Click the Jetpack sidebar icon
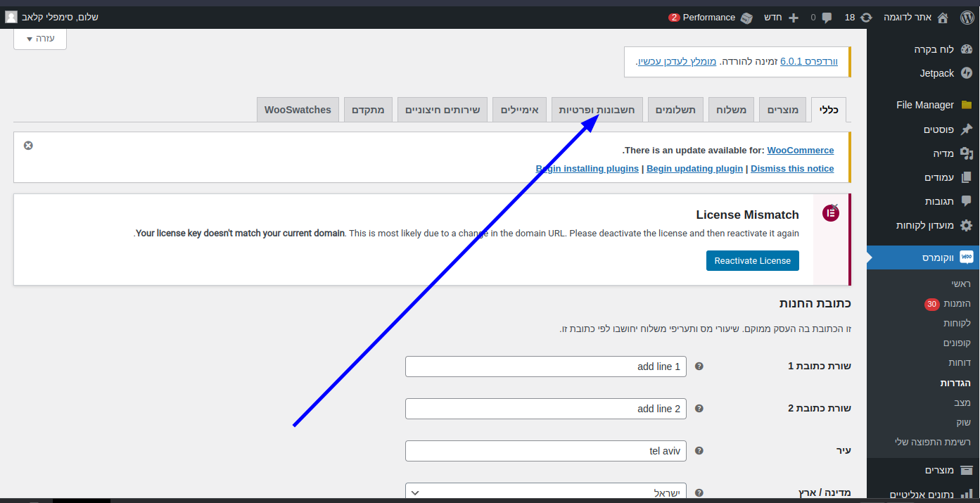 click(x=967, y=73)
